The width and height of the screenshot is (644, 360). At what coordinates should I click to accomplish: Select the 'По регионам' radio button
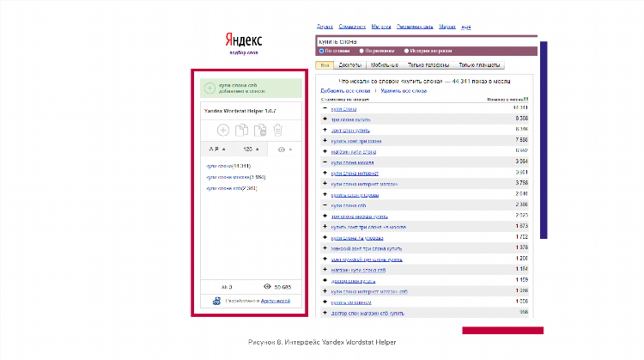[x=361, y=51]
